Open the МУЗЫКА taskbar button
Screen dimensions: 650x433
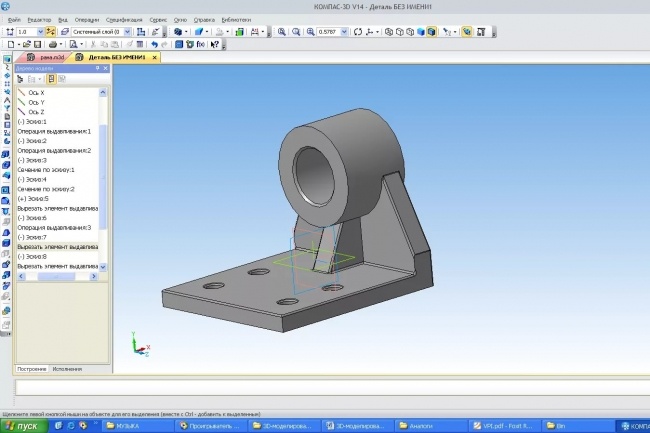133,426
